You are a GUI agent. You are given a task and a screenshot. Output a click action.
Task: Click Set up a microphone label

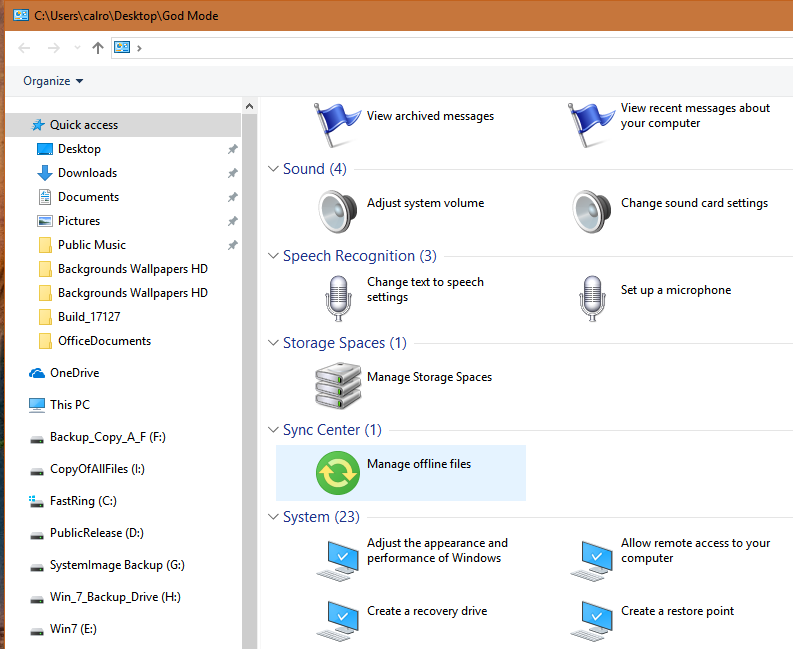(676, 290)
